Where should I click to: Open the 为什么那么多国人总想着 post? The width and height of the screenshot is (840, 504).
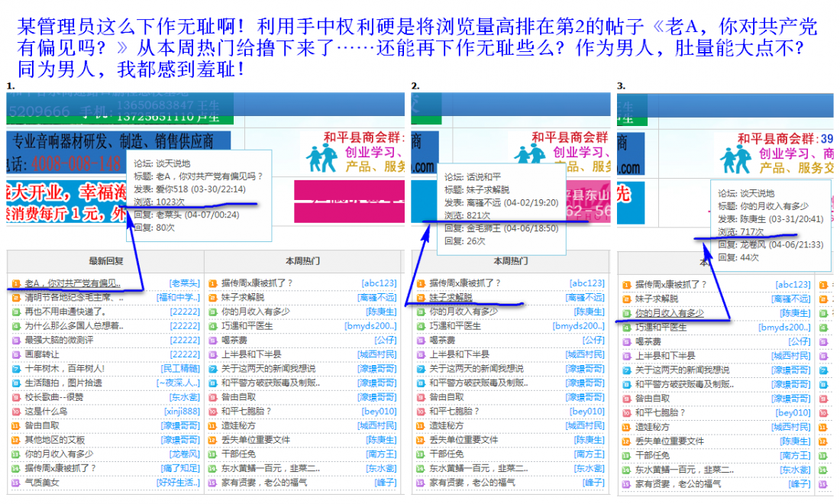(73, 326)
